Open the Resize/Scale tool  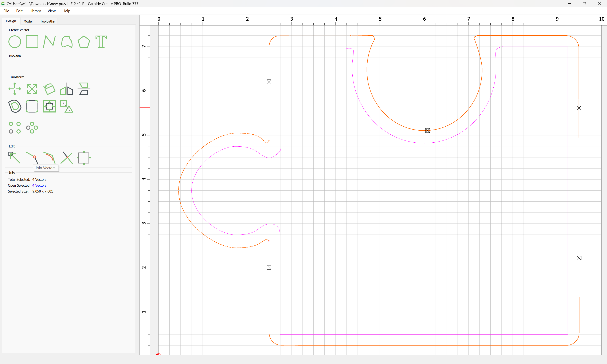pyautogui.click(x=32, y=89)
